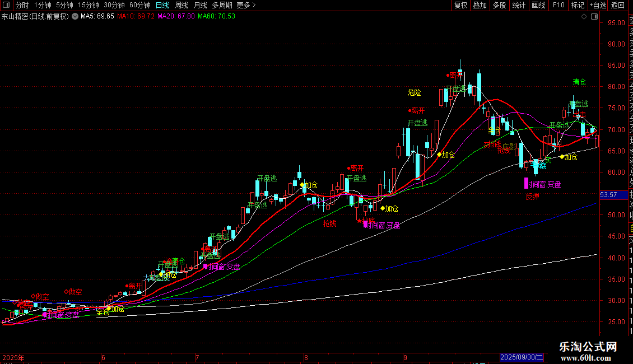
Task: Click the MA20: 67.80 indicator value
Action: click(x=176, y=17)
